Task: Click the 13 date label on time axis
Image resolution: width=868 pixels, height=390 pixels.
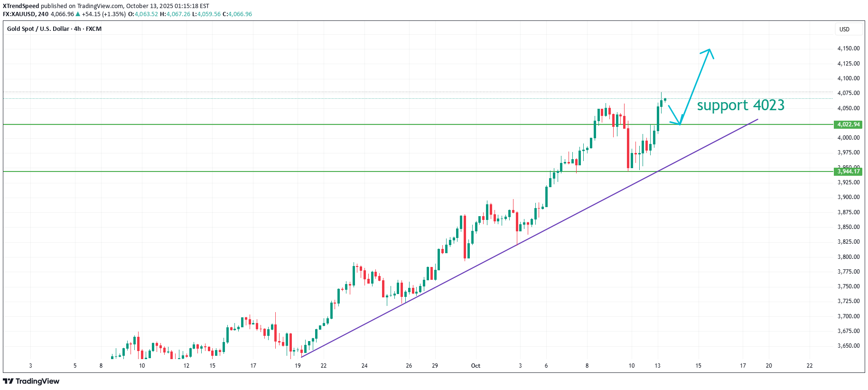Action: coord(657,366)
